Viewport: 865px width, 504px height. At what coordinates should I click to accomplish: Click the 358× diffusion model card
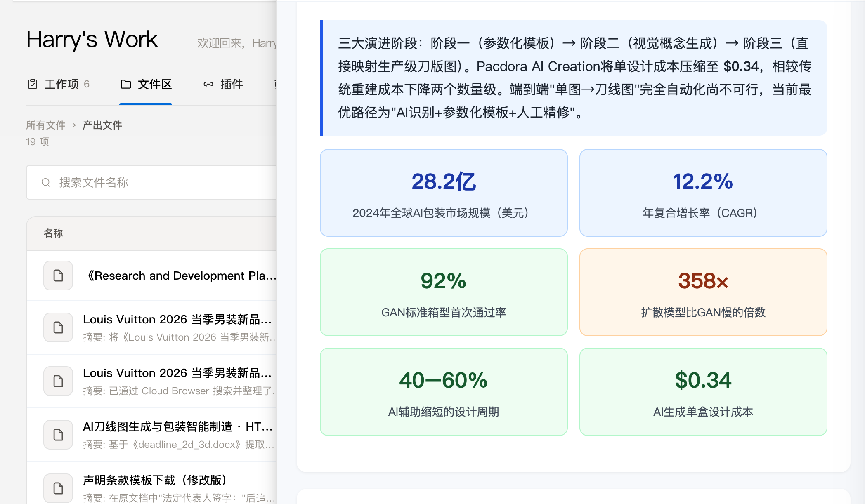703,292
